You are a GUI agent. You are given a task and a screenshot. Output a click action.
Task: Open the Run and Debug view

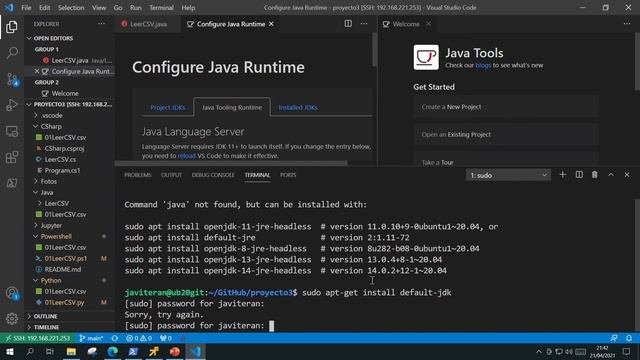[x=12, y=105]
